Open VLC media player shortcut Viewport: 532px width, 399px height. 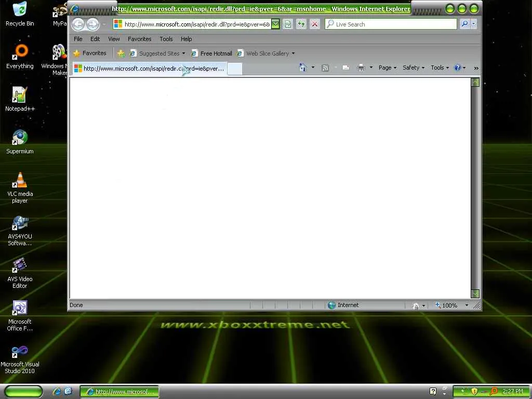(x=20, y=187)
